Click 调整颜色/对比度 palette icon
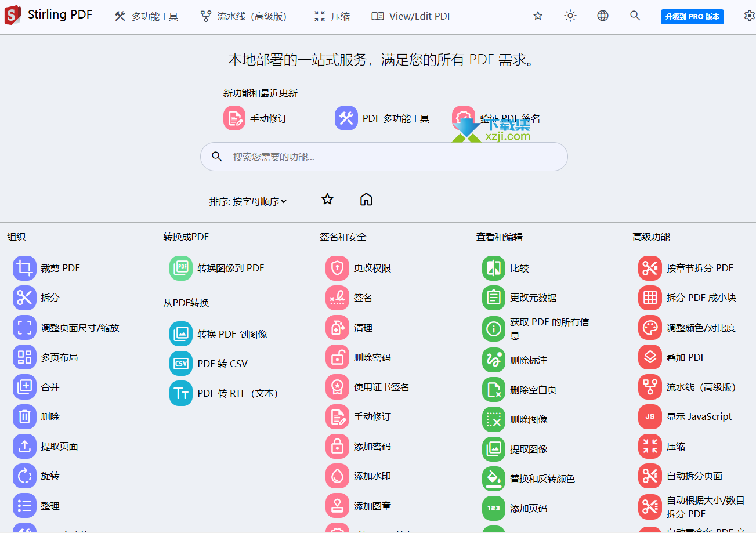This screenshot has width=756, height=533. point(650,328)
